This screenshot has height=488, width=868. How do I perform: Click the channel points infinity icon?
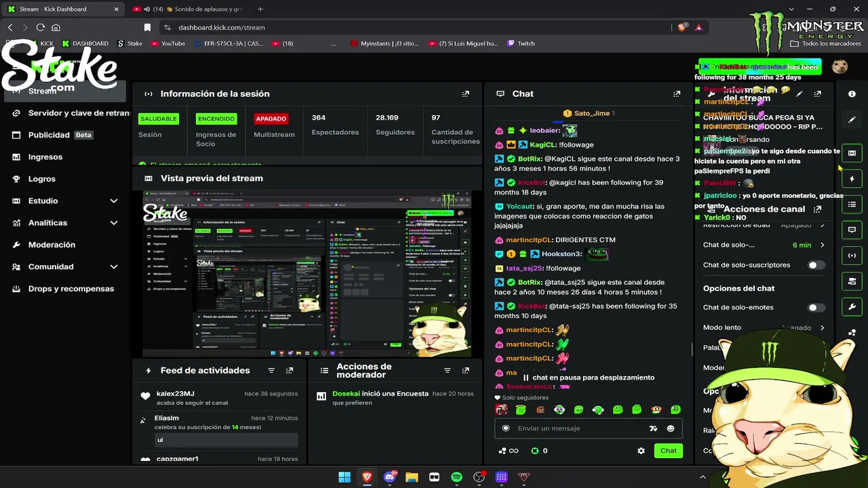pos(509,451)
